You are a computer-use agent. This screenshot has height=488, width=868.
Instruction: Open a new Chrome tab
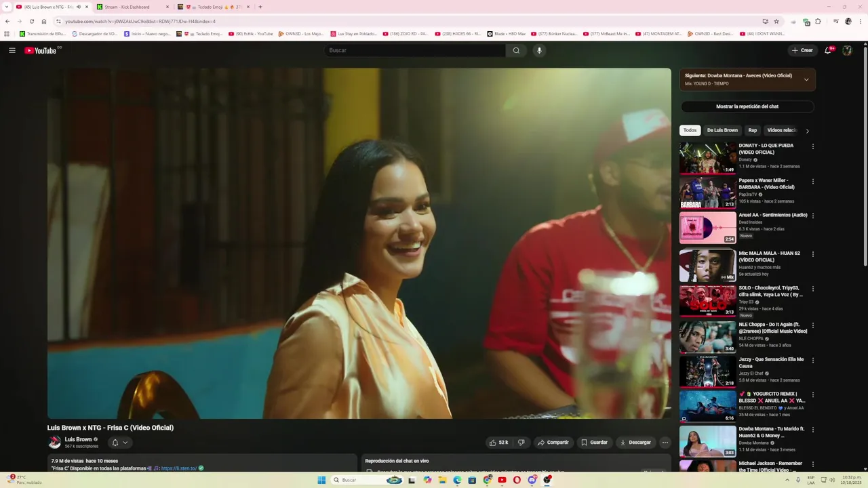(260, 7)
